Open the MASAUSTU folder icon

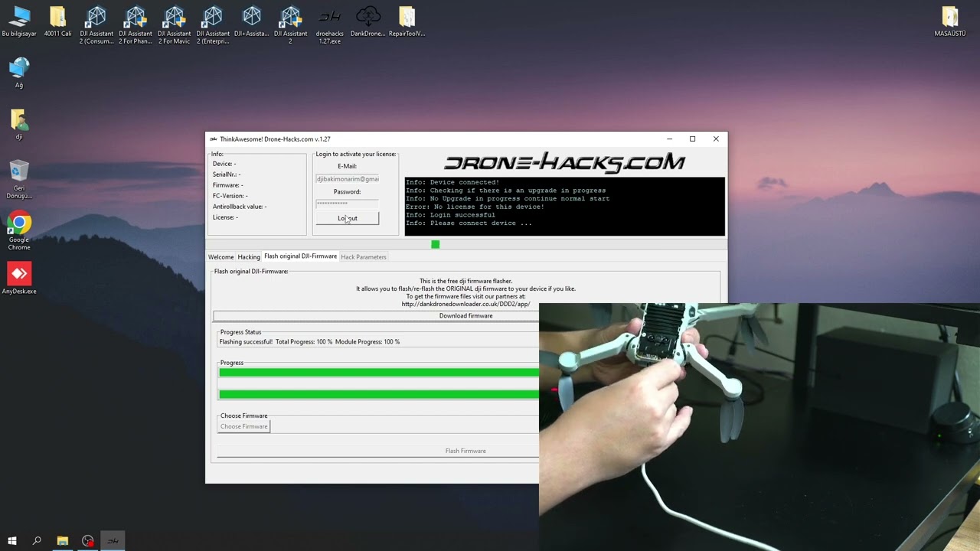[x=950, y=21]
